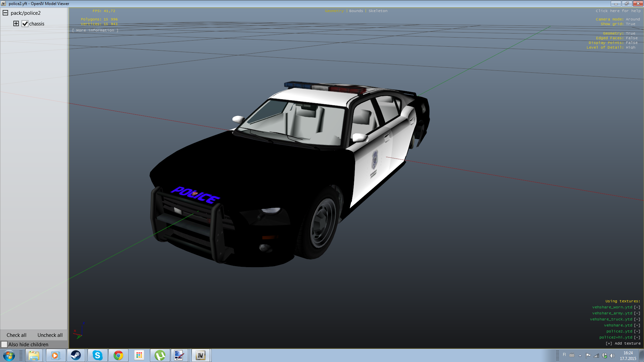Expand the More information section
The height and width of the screenshot is (362, 644).
[x=95, y=31]
